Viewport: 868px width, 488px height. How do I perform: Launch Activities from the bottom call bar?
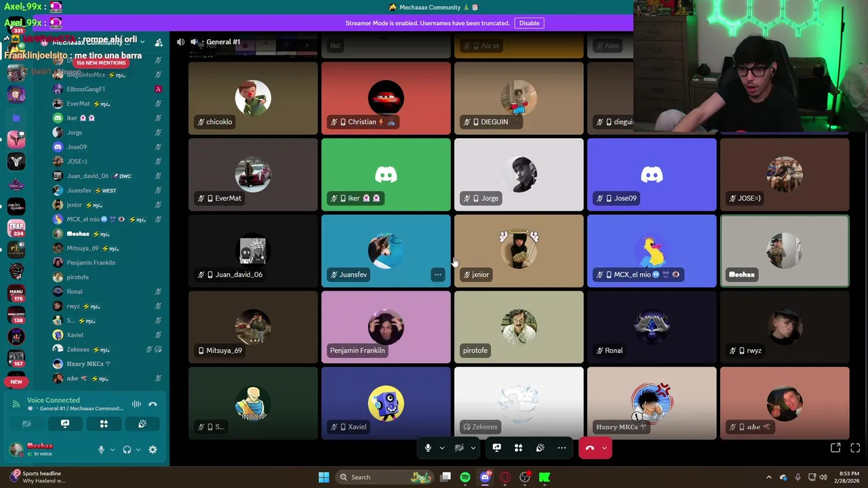pos(518,447)
